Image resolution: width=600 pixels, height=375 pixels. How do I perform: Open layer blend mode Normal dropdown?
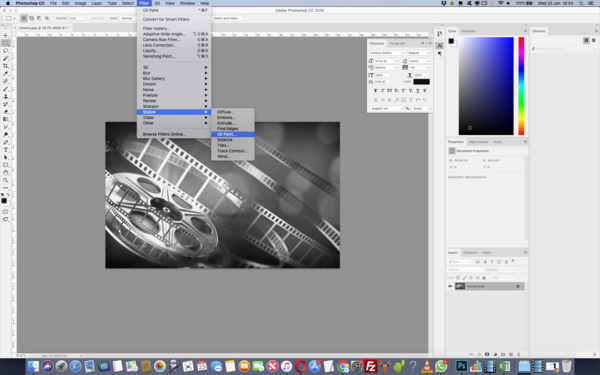(x=466, y=270)
